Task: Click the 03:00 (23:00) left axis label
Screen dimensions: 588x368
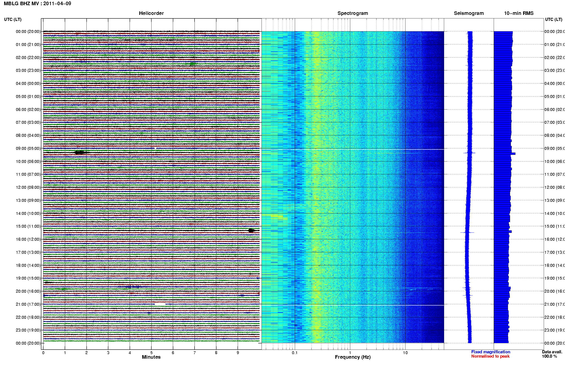Action: pyautogui.click(x=28, y=70)
